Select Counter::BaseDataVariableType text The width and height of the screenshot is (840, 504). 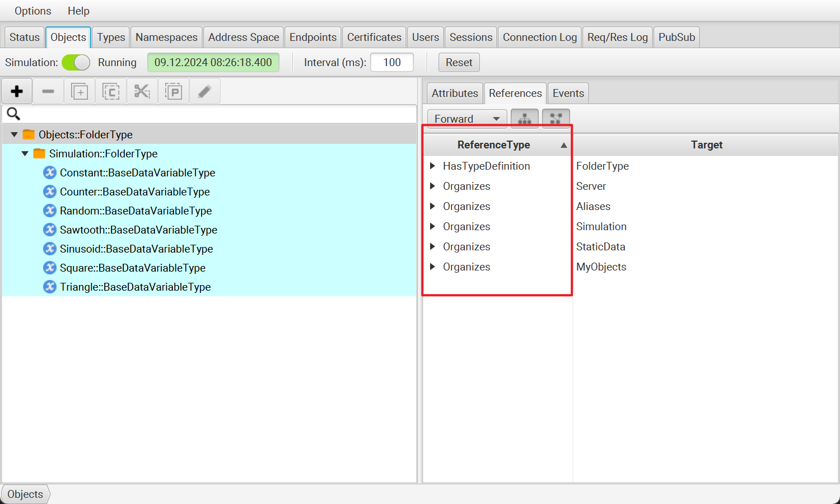tap(135, 192)
